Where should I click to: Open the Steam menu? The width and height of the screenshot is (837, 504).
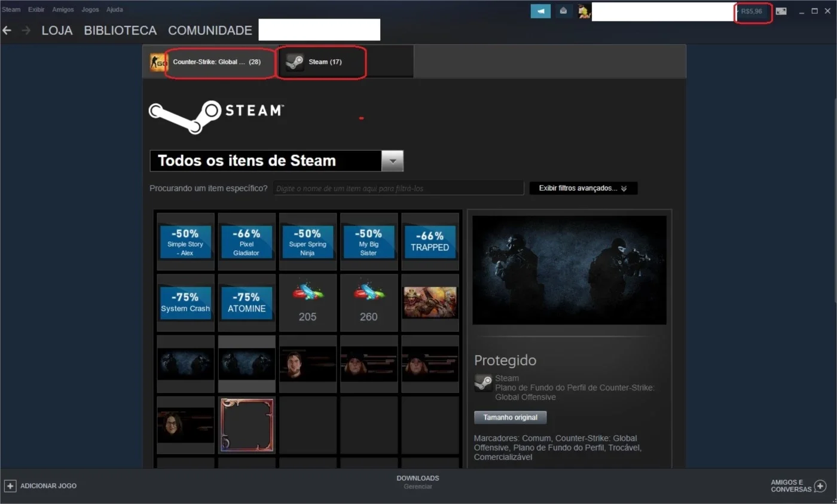11,10
